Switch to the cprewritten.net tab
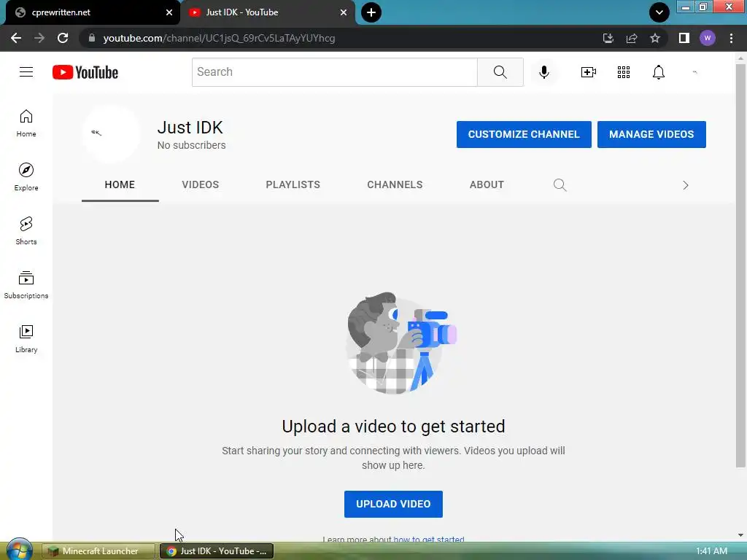747x560 pixels. coord(90,12)
